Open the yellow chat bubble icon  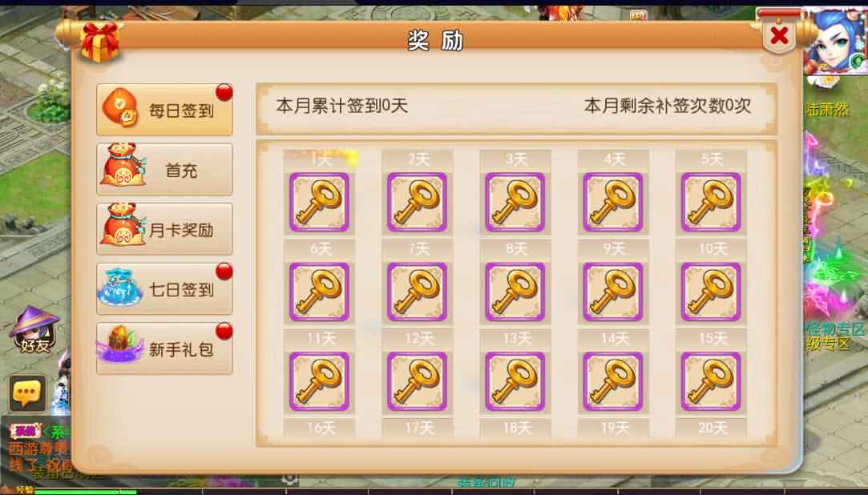[x=27, y=393]
